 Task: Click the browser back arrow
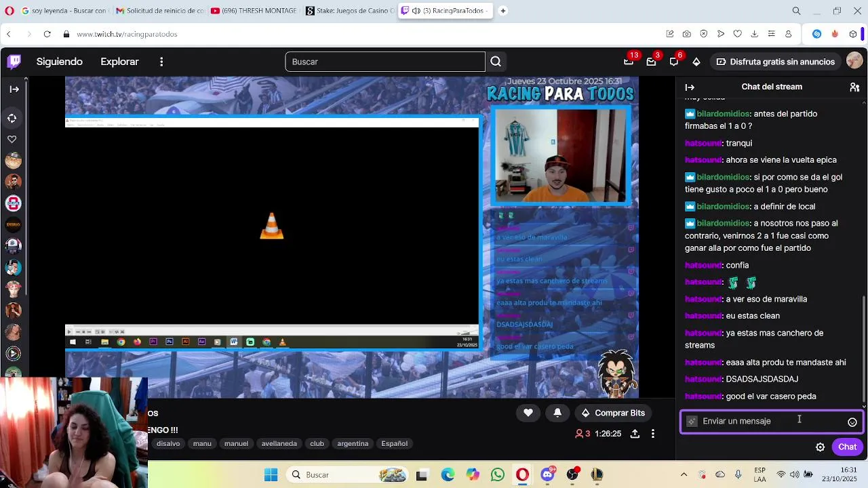click(x=9, y=34)
